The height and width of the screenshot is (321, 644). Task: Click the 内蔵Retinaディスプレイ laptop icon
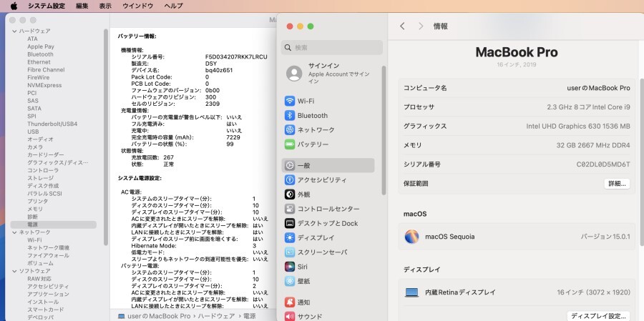[411, 292]
